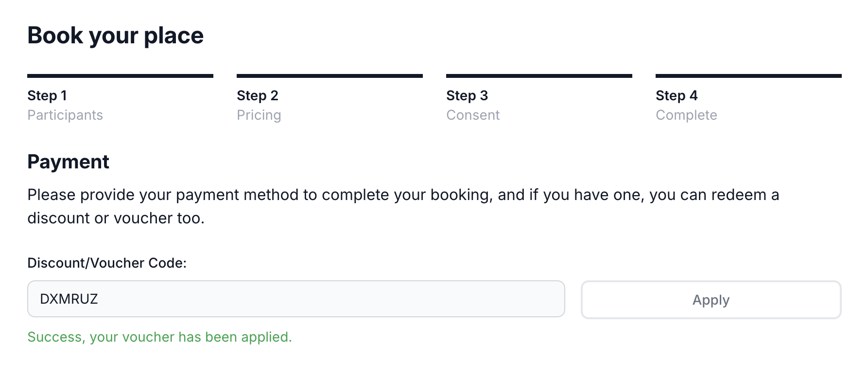The image size is (868, 365).
Task: Click the Pricing step label
Action: (x=259, y=115)
